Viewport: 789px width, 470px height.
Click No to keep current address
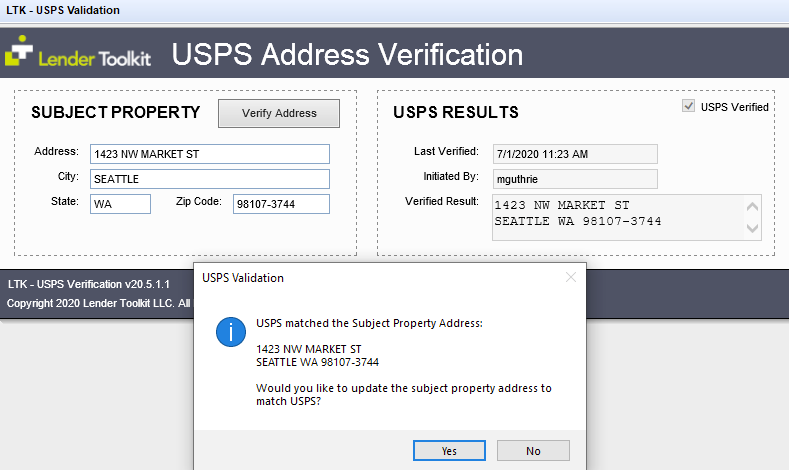533,451
